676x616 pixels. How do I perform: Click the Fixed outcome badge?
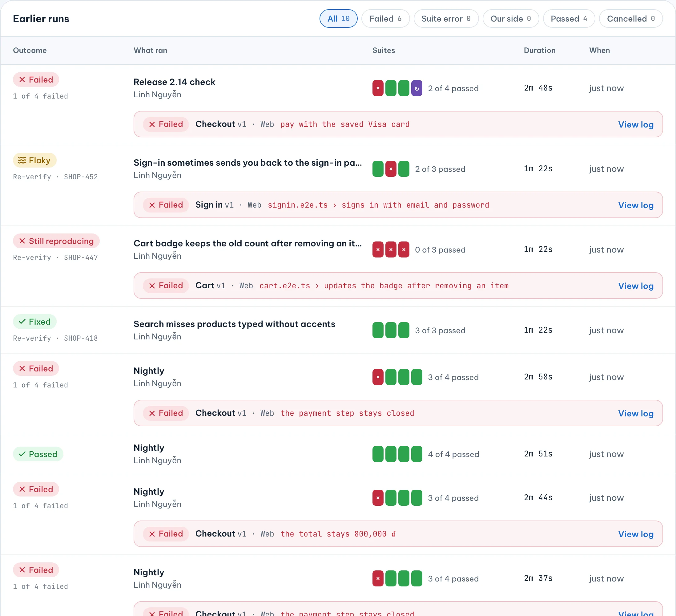click(x=34, y=322)
